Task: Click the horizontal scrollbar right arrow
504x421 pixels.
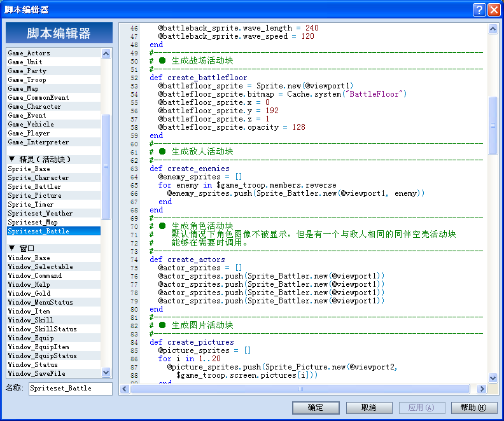Action: [x=482, y=389]
